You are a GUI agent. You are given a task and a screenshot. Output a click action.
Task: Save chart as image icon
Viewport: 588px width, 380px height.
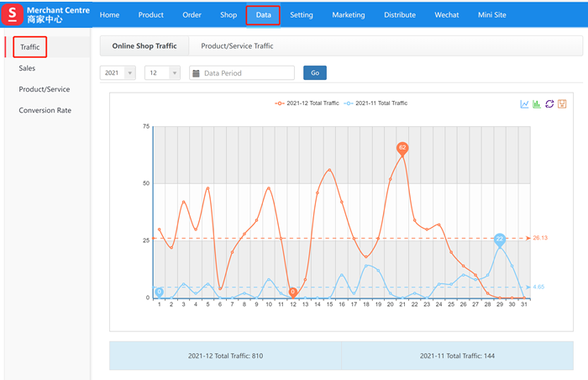pos(562,104)
